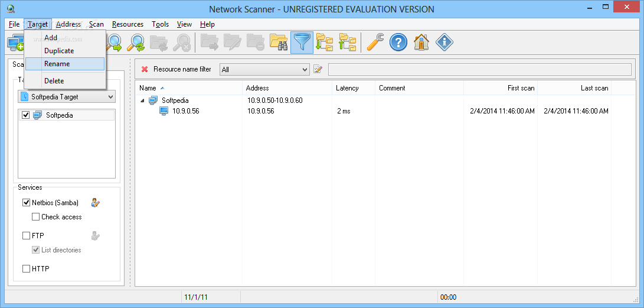Viewport: 644px width, 308px height.
Task: Uncheck the Softpedia target checkbox
Action: point(26,115)
